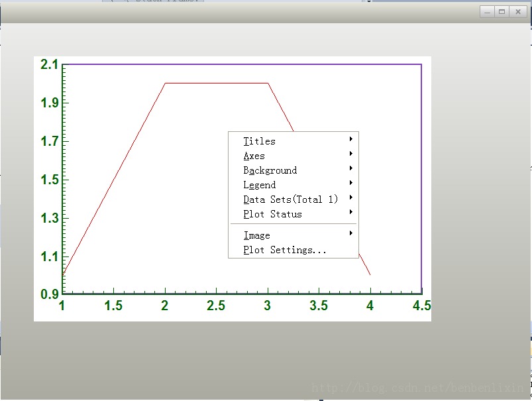Expand the arrow beside Titles

351,139
